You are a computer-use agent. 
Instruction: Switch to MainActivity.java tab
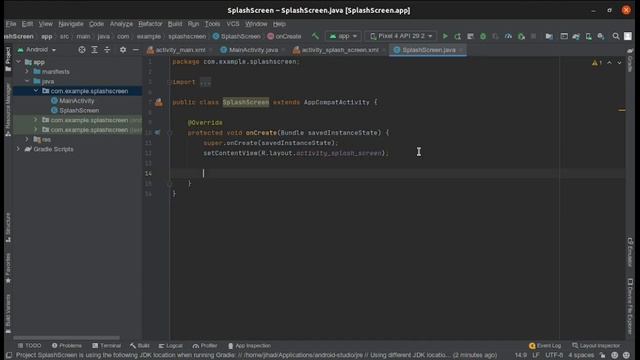(253, 50)
